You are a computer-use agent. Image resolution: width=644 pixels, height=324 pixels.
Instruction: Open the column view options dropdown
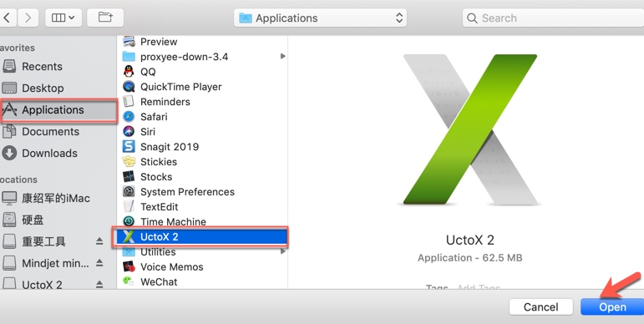[63, 18]
